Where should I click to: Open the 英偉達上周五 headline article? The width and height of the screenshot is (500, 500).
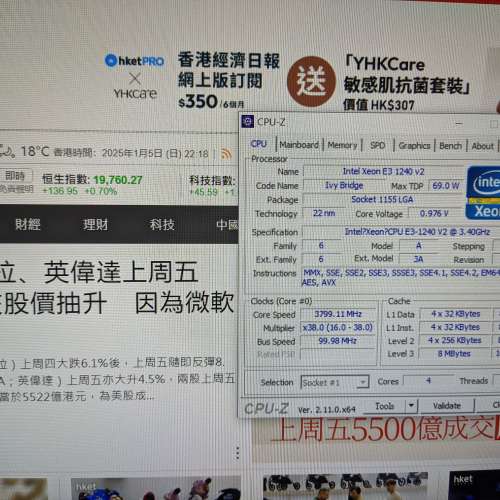tap(117, 287)
